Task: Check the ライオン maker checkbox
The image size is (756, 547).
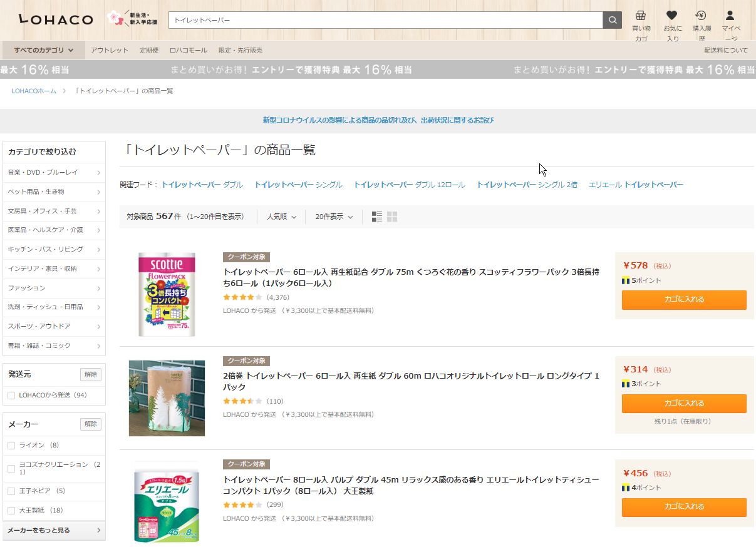Action: [x=11, y=446]
